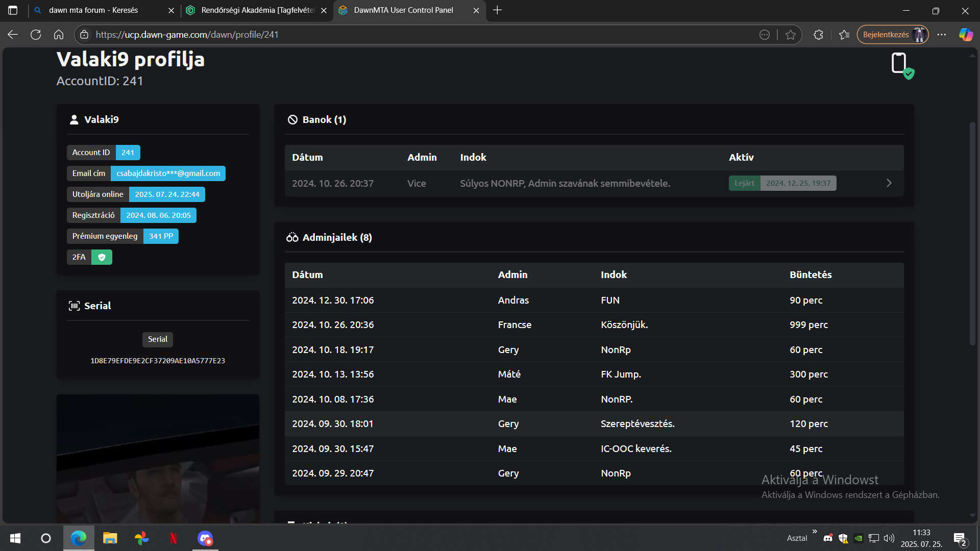Expand the ban entry chevron arrow
The width and height of the screenshot is (980, 551).
click(889, 183)
